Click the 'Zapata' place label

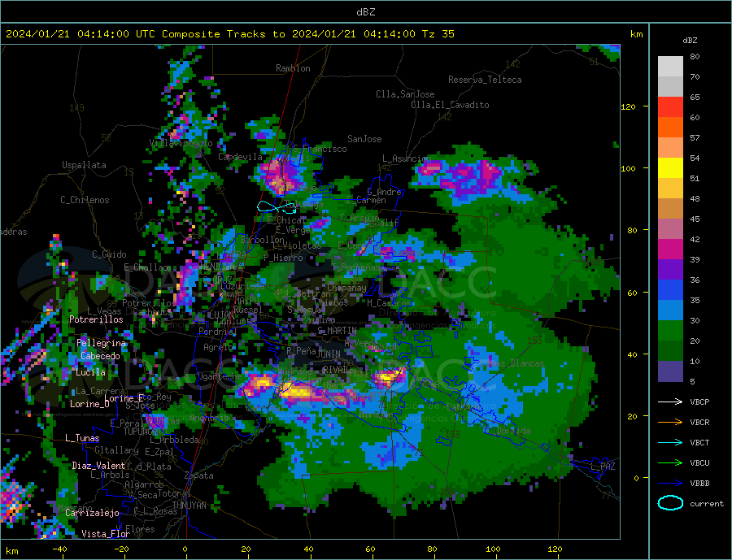(x=199, y=475)
